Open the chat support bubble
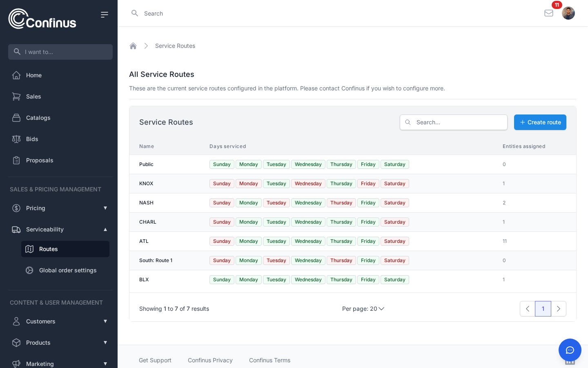This screenshot has width=588, height=368. [x=570, y=350]
